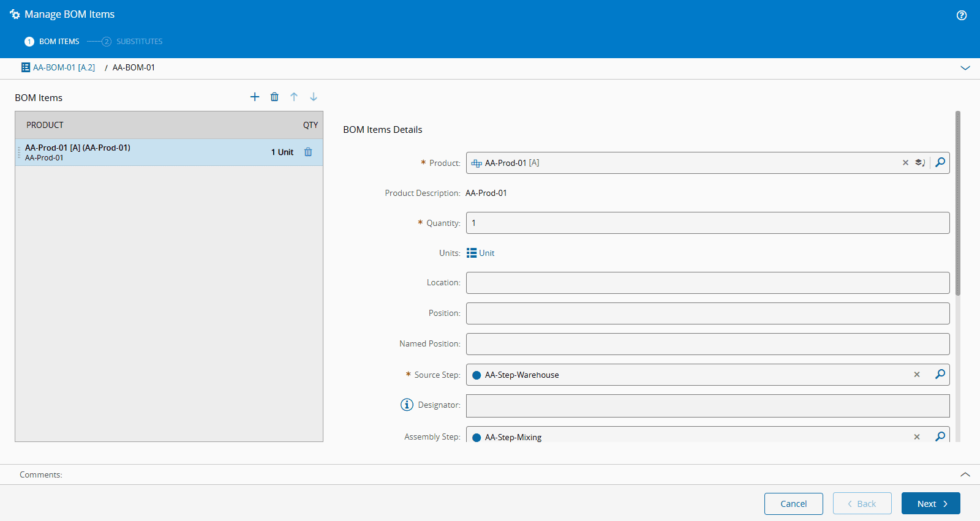The image size is (980, 521).
Task: Click the trash icon in BOM Items toolbar
Action: click(274, 97)
